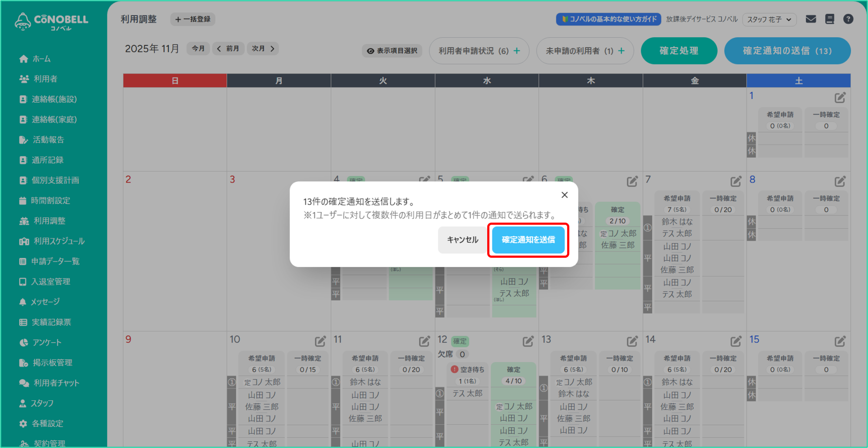Select 連絡帳(施設) from sidebar

coord(54,99)
